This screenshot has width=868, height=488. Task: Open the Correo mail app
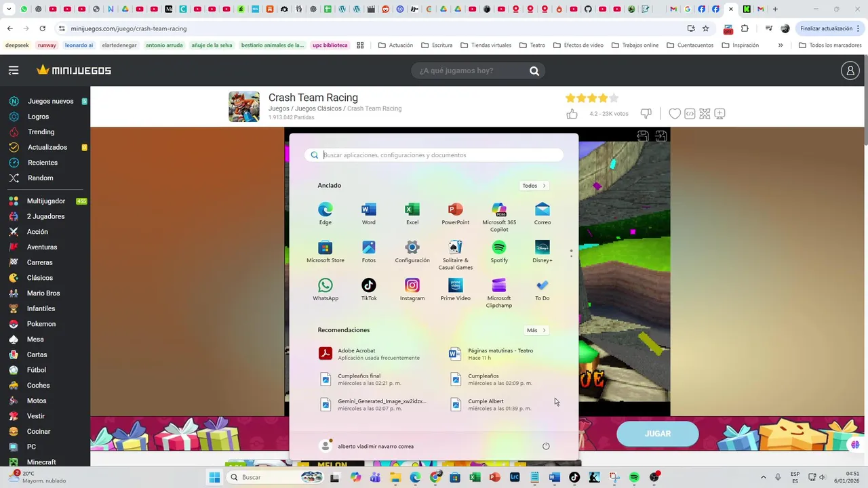[x=542, y=213]
